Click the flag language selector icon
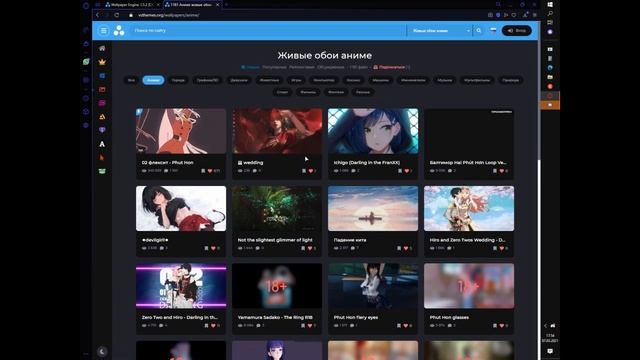 coord(493,31)
